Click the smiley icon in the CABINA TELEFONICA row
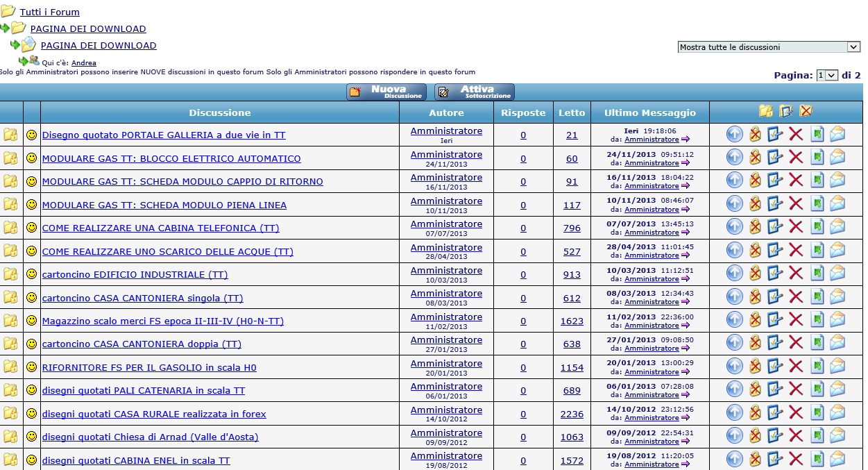The height and width of the screenshot is (470, 868). click(31, 228)
